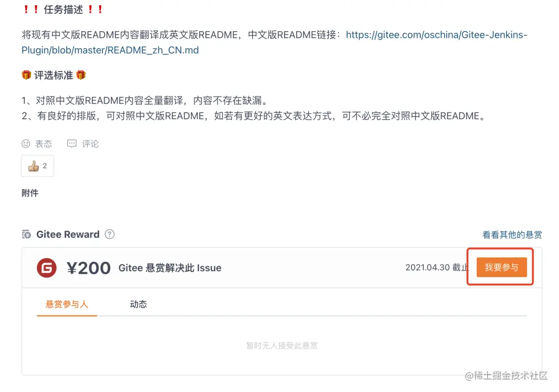The image size is (559, 392).
Task: Click the gift emoji beside 评选标准
Action: tap(26, 75)
